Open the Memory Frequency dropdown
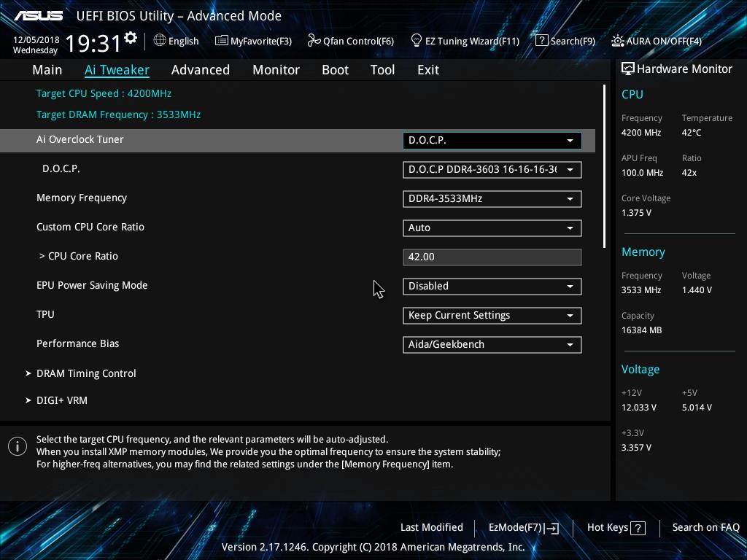The width and height of the screenshot is (747, 560). 492,198
